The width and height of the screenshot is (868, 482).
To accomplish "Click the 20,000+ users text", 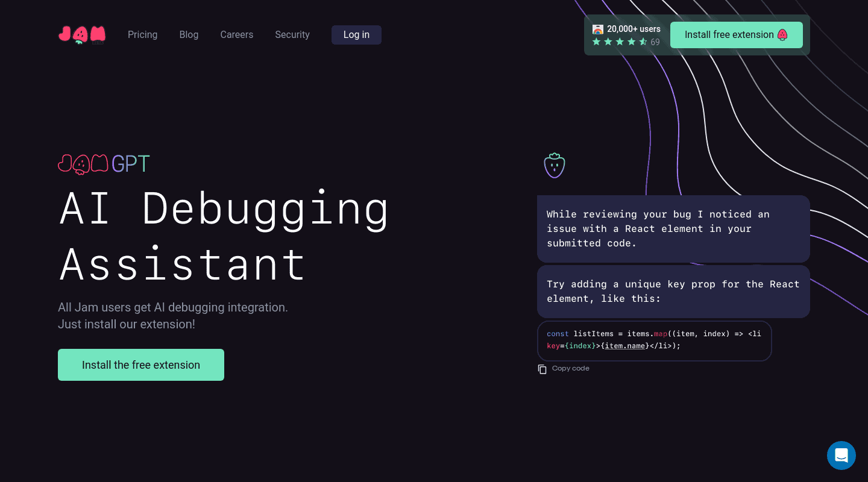I will pos(634,29).
